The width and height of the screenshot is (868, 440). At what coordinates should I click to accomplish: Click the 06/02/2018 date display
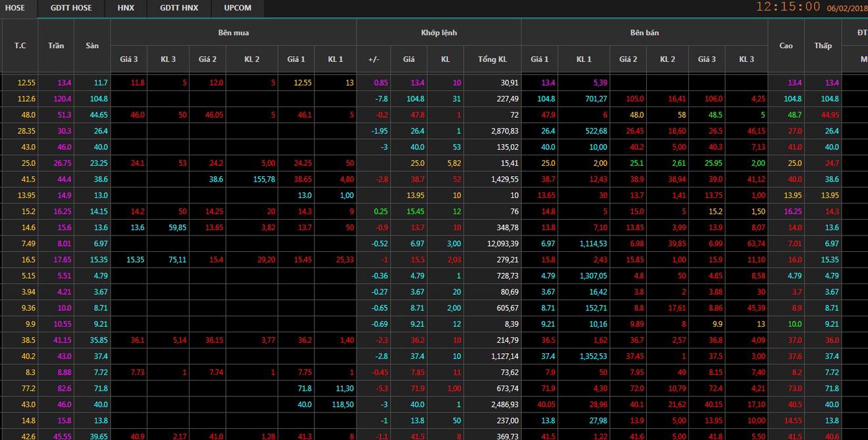847,8
